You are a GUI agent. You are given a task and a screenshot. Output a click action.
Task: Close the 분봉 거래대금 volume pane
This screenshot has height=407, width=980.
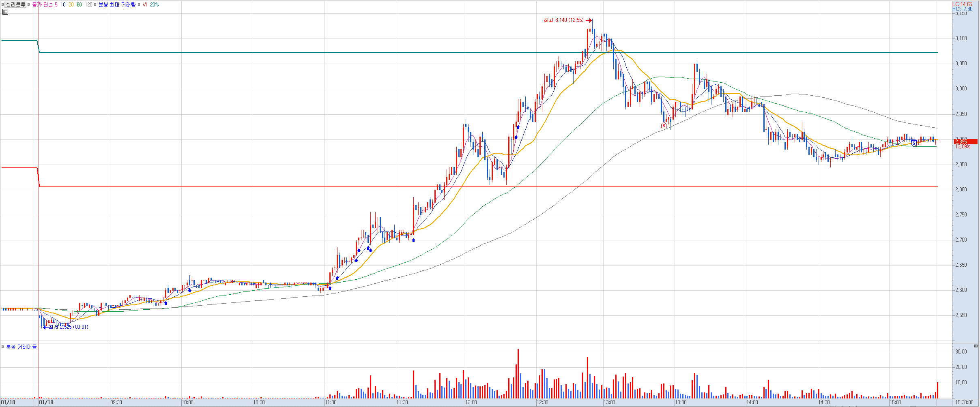pyautogui.click(x=976, y=346)
